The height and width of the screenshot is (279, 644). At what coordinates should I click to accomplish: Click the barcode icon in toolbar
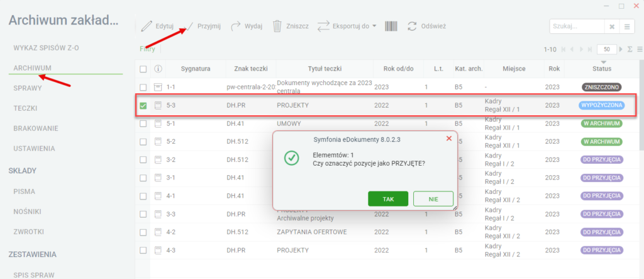point(391,26)
